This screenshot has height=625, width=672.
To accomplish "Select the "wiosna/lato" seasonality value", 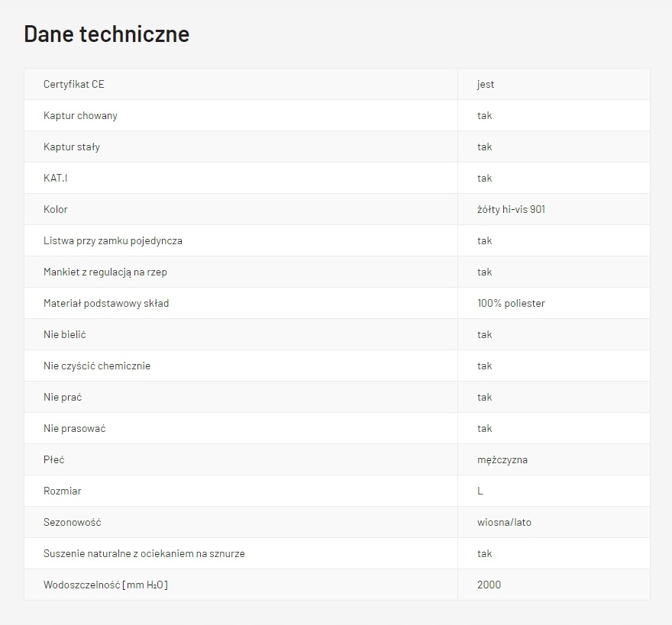I will pyautogui.click(x=504, y=522).
